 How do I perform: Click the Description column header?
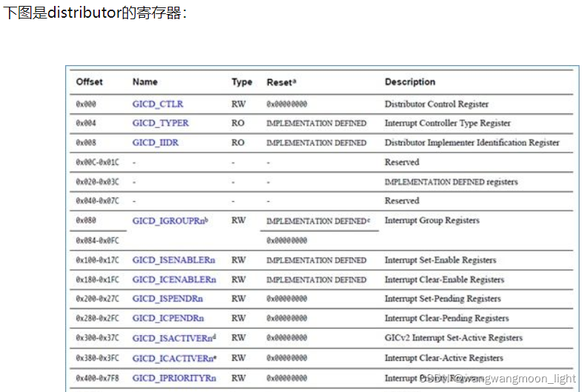(x=410, y=82)
